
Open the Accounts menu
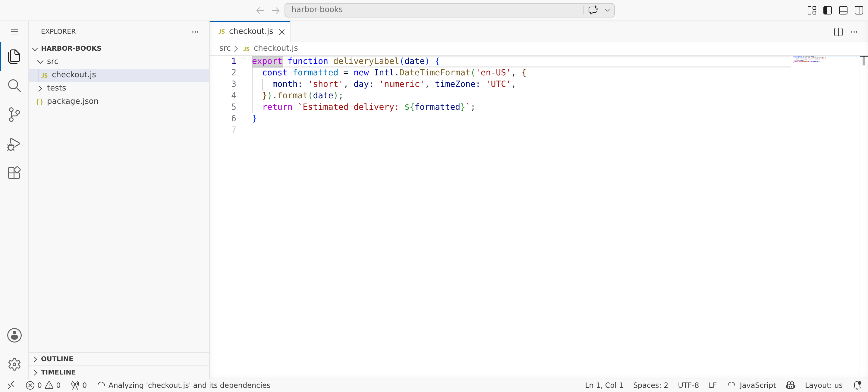14,335
